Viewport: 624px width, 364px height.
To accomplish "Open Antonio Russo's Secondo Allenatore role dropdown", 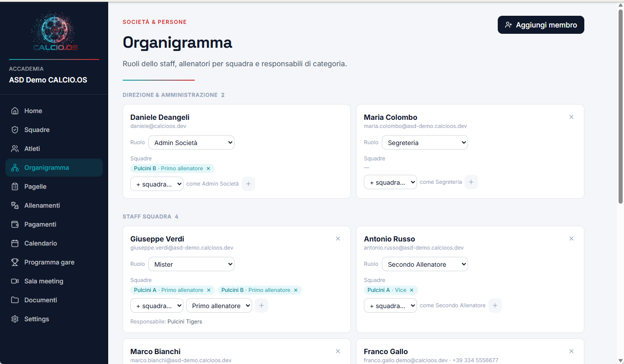I will click(425, 264).
